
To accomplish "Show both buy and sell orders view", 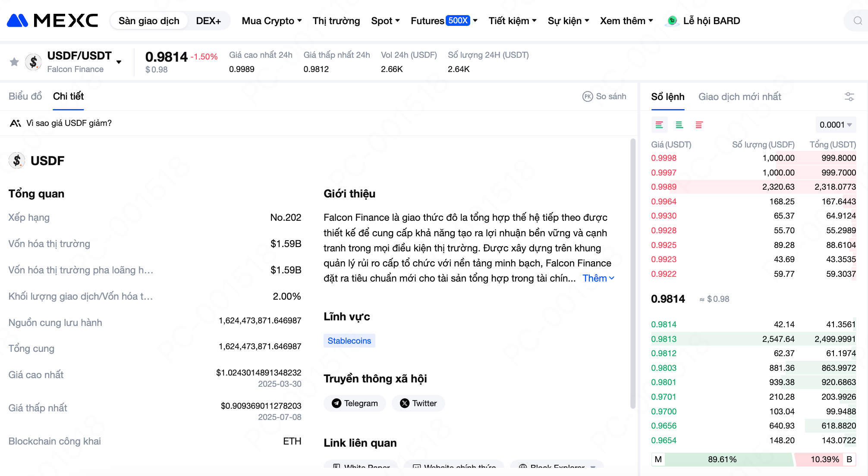I will 659,125.
